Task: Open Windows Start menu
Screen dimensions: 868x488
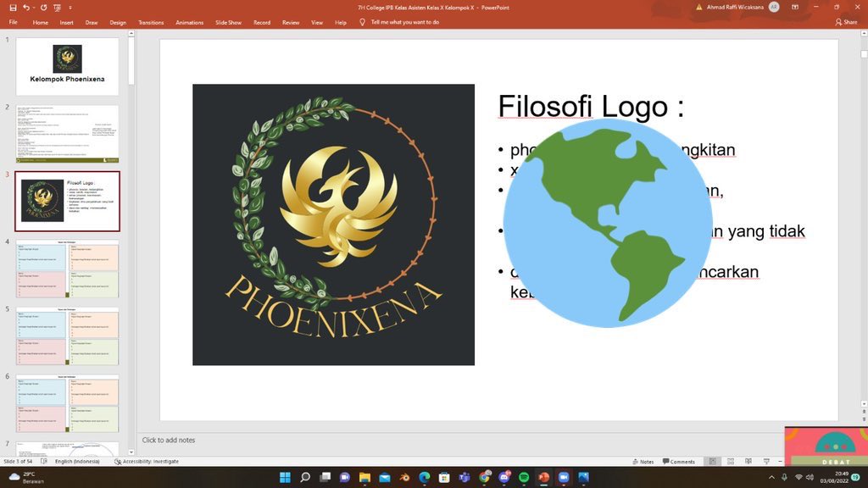Action: pos(285,477)
